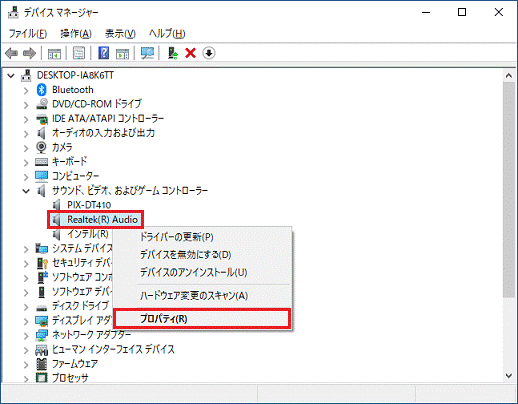The height and width of the screenshot is (404, 518).
Task: Click the Device Manager title bar icon
Action: coord(13,13)
